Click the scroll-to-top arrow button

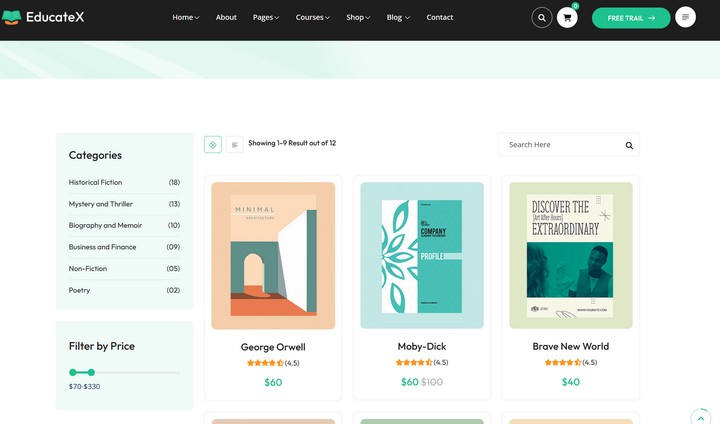point(701,418)
